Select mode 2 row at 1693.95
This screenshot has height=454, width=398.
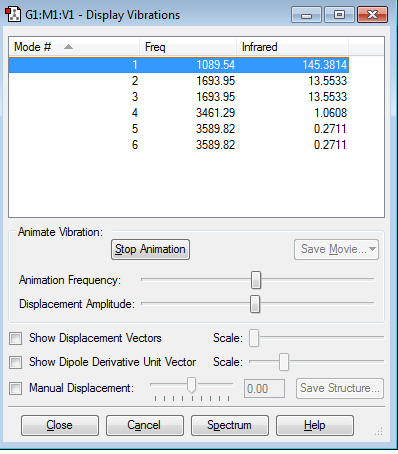179,81
